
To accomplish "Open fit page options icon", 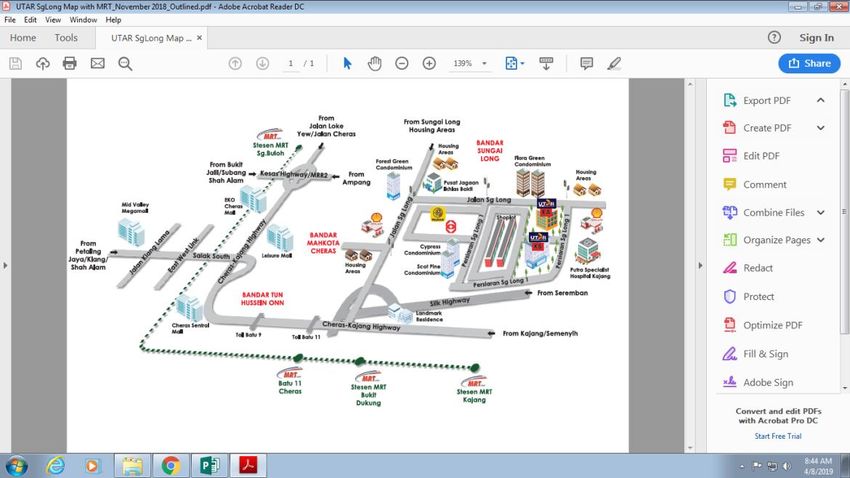I will pyautogui.click(x=514, y=63).
